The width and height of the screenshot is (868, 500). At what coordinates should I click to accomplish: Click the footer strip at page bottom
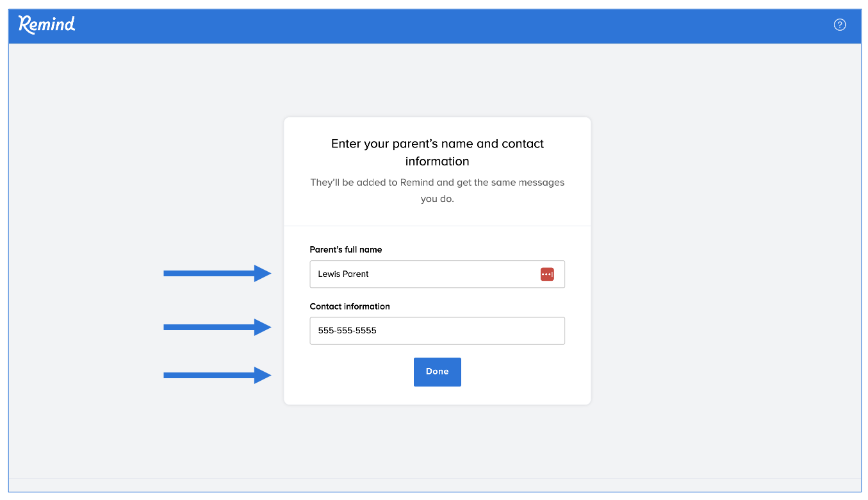[436, 485]
